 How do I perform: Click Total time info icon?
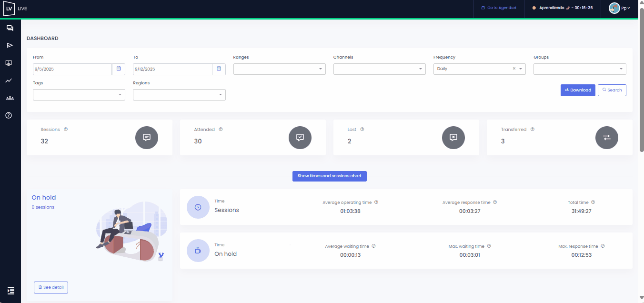[593, 202]
